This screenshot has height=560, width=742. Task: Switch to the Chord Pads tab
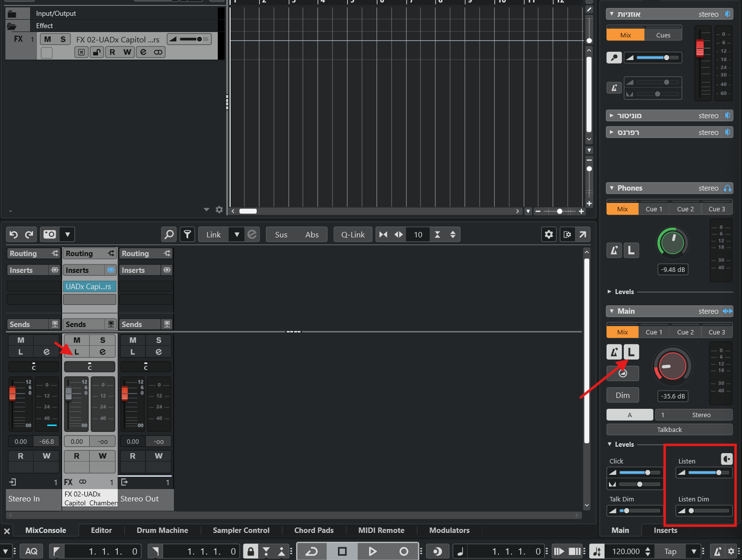tap(314, 530)
